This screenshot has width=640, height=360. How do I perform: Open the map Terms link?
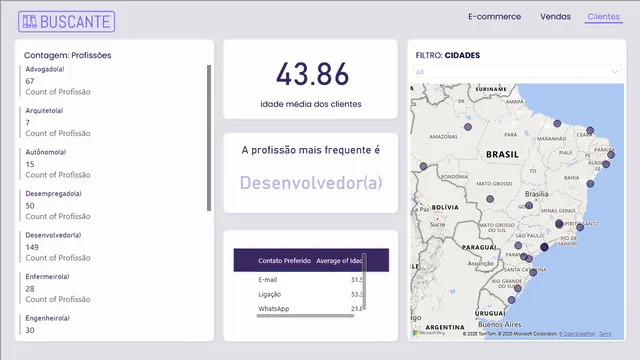pos(605,334)
